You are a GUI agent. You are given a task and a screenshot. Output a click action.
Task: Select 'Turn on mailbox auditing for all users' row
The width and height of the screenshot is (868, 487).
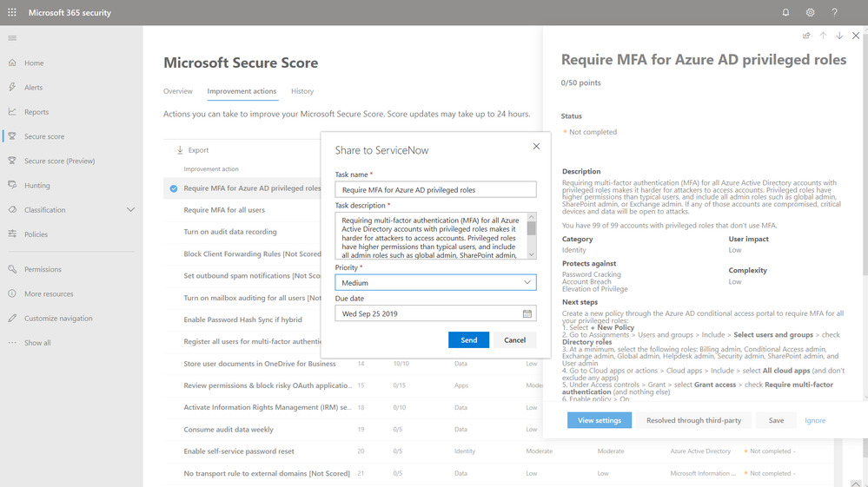tap(253, 298)
